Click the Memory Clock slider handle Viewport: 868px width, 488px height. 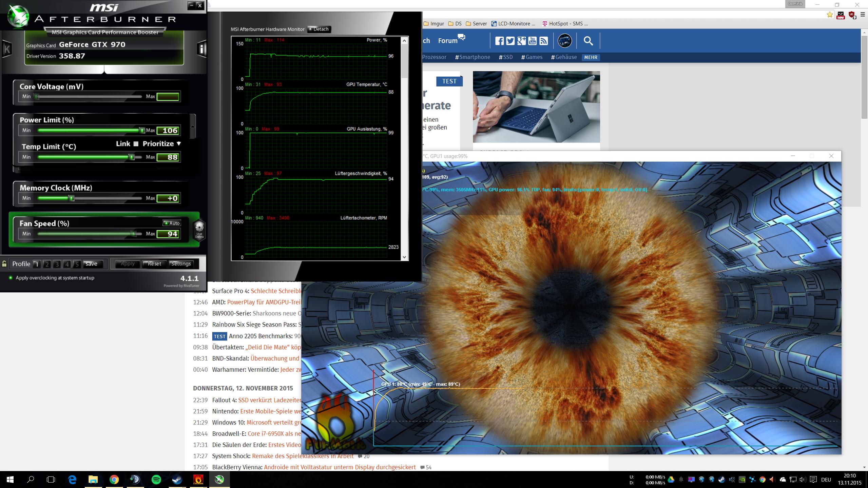pos(72,198)
